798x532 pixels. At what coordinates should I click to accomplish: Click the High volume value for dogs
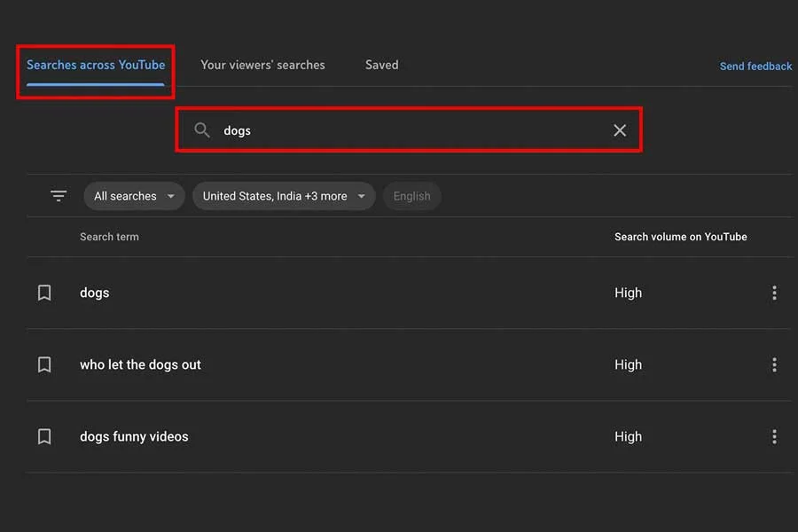(x=628, y=293)
